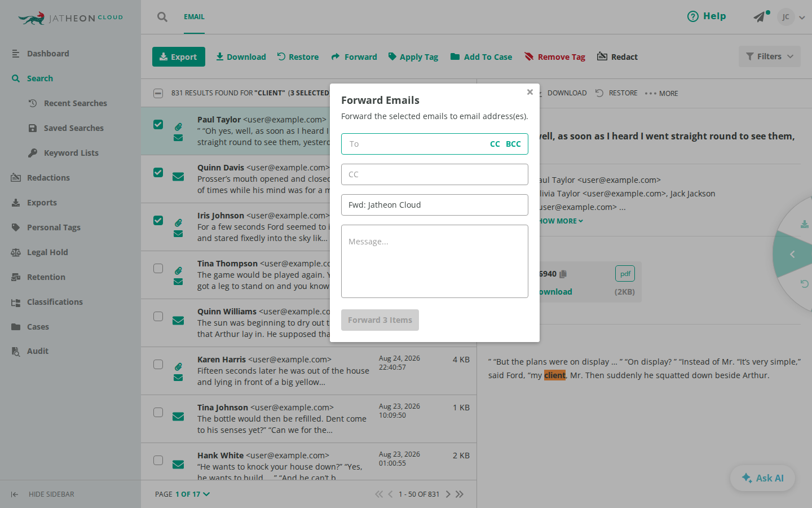
Task: Open Recent Searches menu item
Action: pyautogui.click(x=75, y=103)
